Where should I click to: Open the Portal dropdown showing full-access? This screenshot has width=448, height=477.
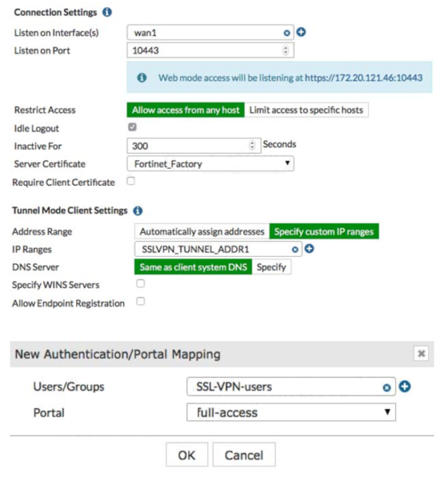point(291,413)
